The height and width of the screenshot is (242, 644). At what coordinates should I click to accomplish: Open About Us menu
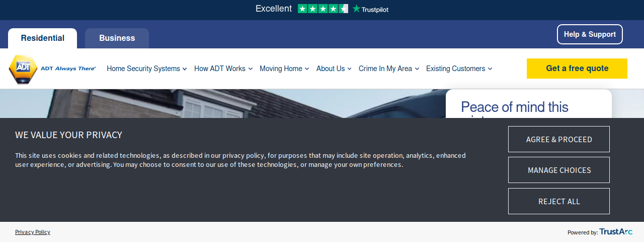point(331,69)
